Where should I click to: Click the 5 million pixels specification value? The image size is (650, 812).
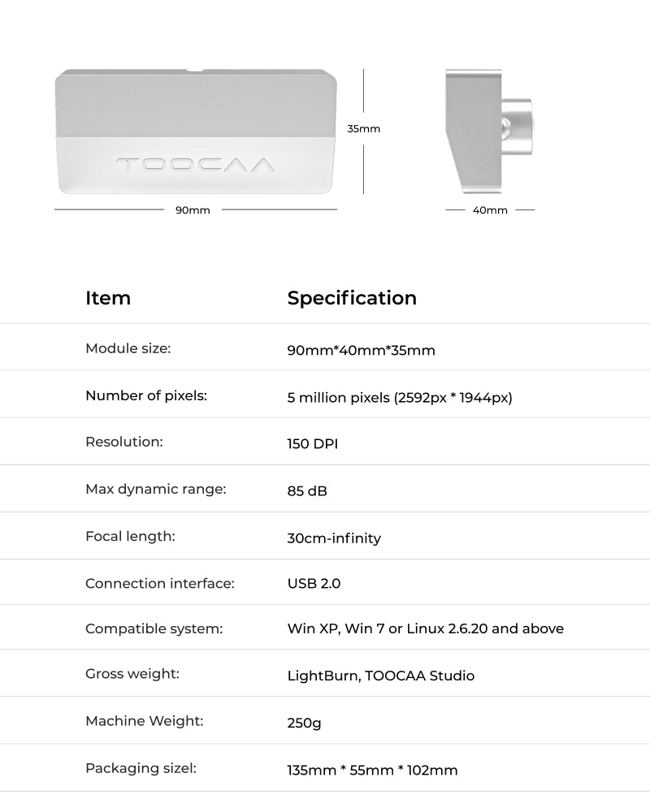[400, 398]
